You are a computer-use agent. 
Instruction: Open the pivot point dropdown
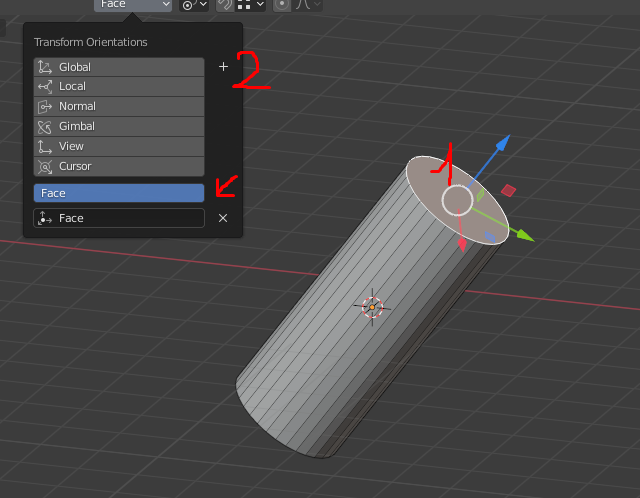pos(193,5)
